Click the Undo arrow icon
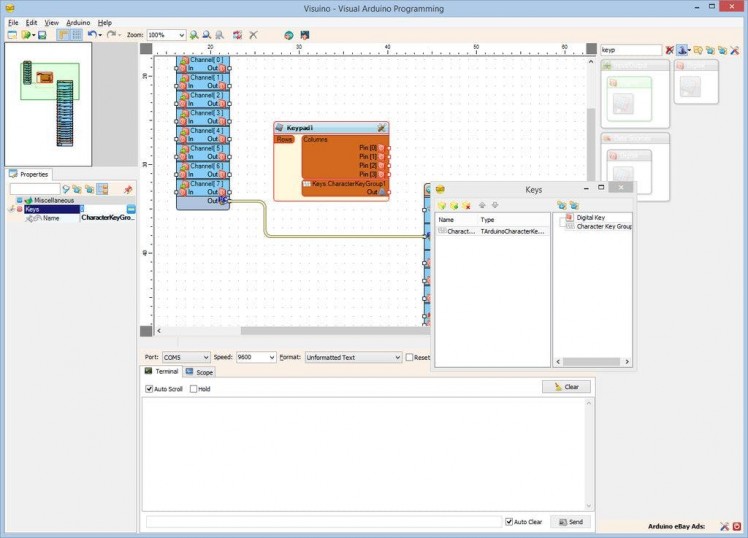Viewport: 748px width, 538px height. point(91,35)
